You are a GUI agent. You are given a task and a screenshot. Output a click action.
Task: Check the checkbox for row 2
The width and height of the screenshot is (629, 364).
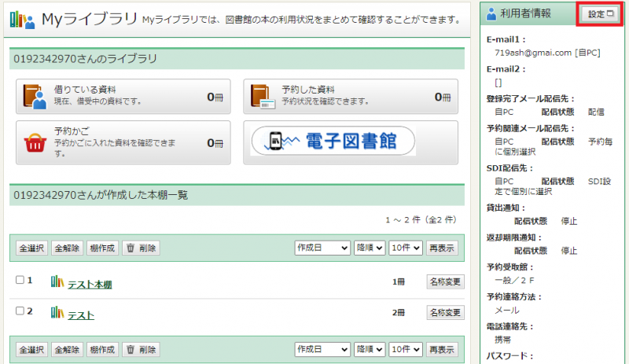point(20,311)
